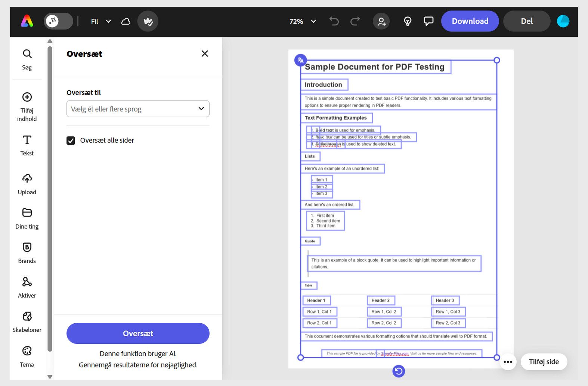Click the crown premium icon

click(x=148, y=21)
